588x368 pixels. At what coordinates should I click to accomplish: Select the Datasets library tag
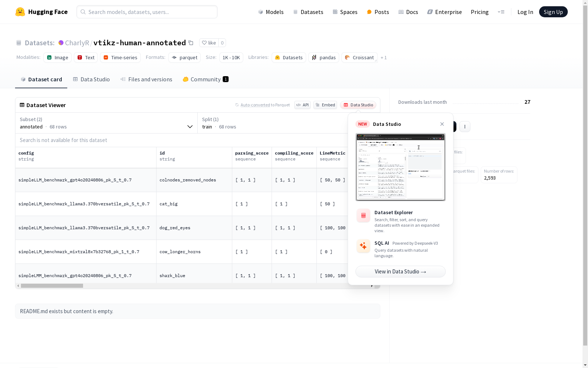[x=289, y=57]
